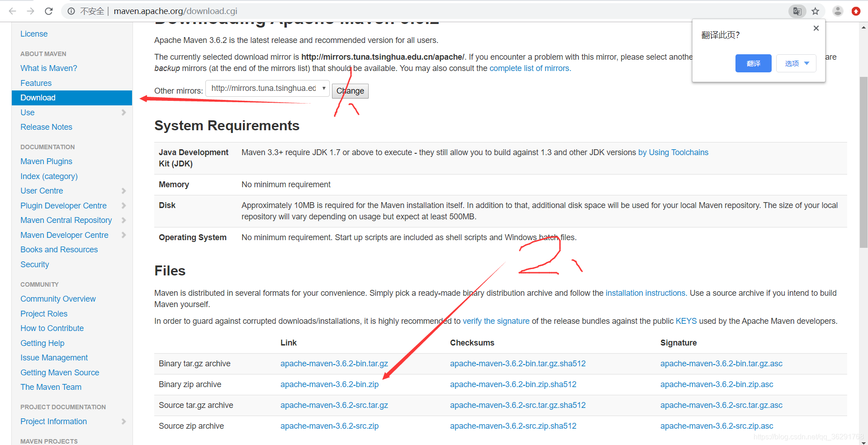Open The Maven Team link
The height and width of the screenshot is (445, 868).
[x=51, y=387]
